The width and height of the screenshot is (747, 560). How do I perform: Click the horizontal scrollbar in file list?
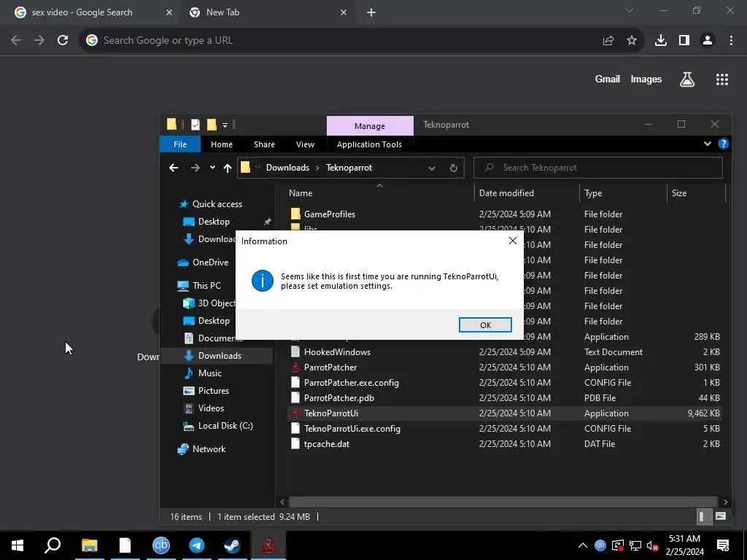point(503,502)
